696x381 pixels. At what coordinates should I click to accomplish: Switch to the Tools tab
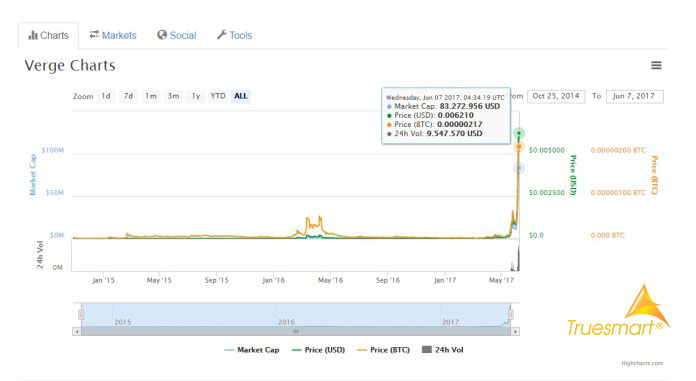click(x=234, y=36)
